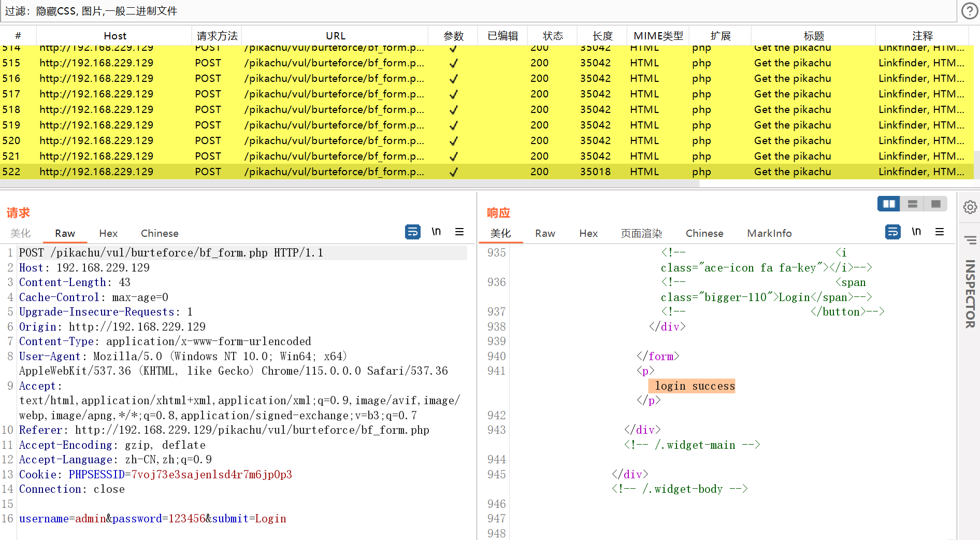Screen dimensions: 980x540
Task: Select history row number 519
Action: (x=487, y=125)
